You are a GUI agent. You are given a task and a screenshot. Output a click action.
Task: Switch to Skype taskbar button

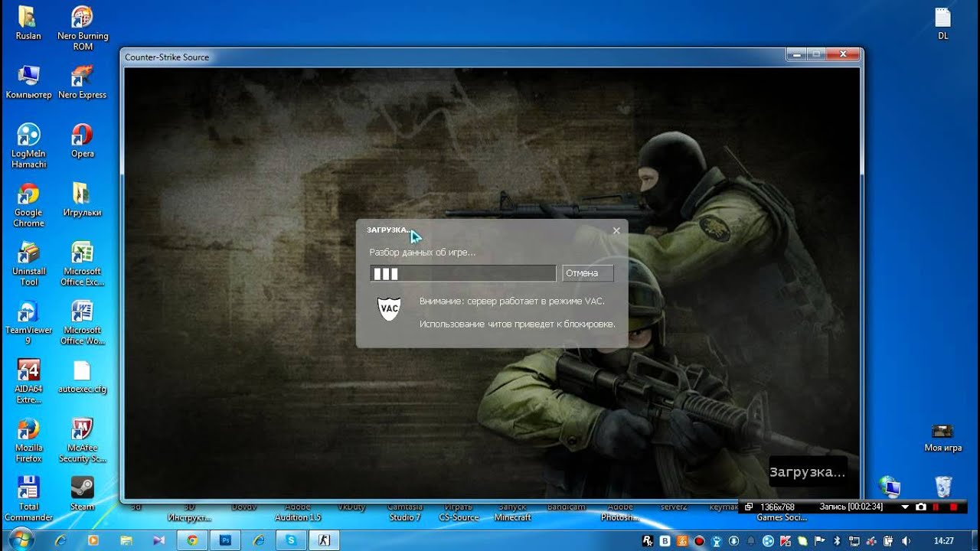pyautogui.click(x=291, y=540)
